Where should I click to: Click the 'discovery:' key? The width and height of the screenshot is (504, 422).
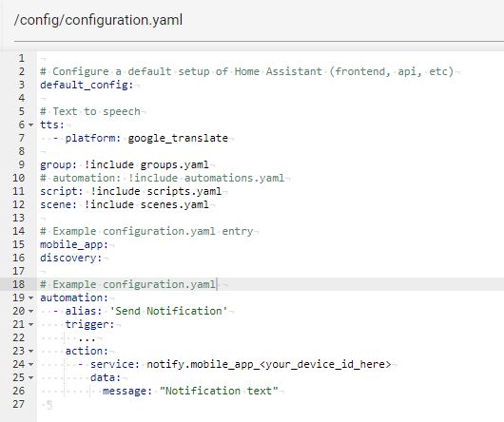click(70, 258)
